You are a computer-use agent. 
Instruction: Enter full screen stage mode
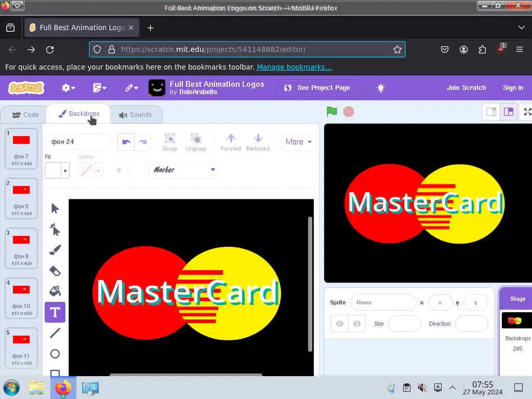(527, 112)
